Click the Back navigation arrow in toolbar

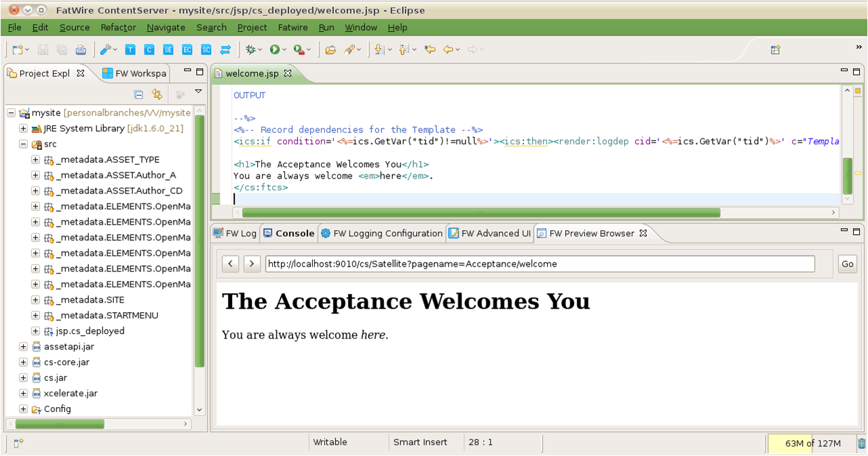[x=448, y=50]
